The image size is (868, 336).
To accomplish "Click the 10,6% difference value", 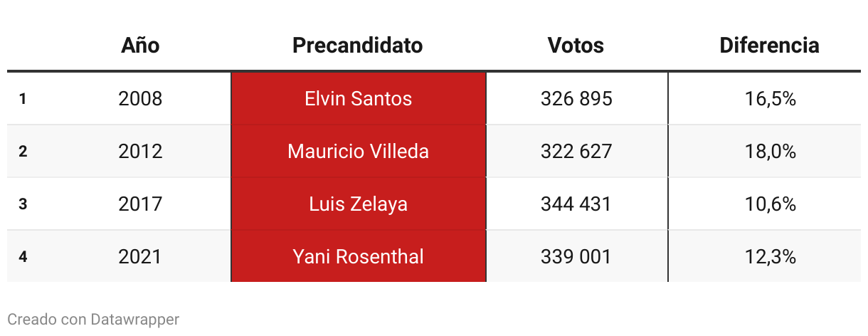I will click(770, 204).
